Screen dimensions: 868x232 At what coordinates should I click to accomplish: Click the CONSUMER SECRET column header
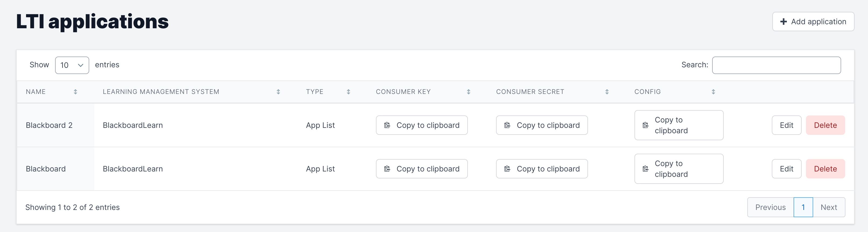pos(530,92)
